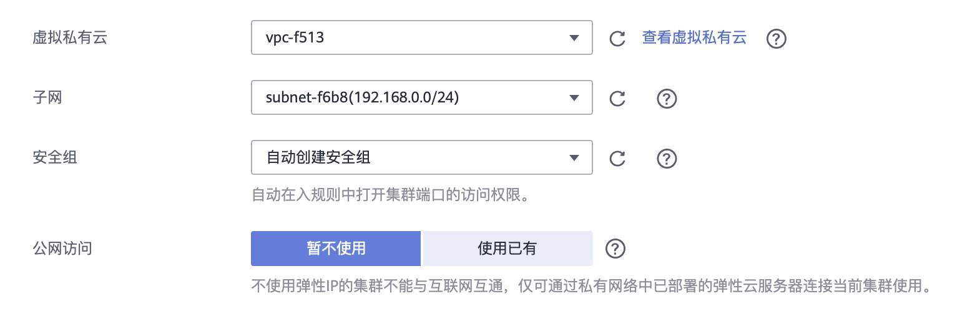Refresh the 虚拟私有云 VPC list

(617, 39)
